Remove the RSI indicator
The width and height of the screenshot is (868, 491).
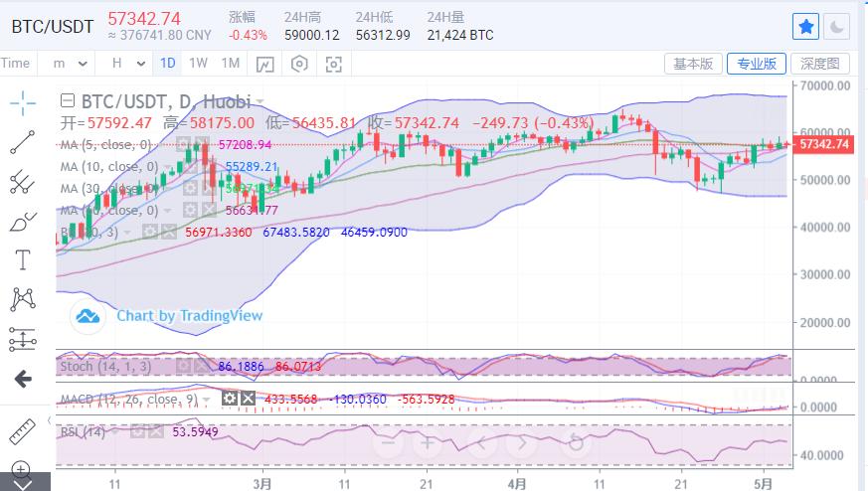pos(155,431)
